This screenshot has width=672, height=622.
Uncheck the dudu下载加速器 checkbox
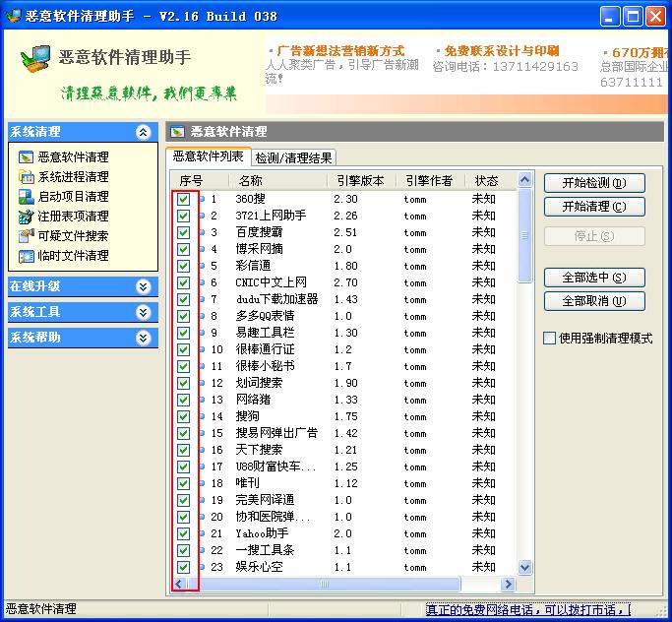point(183,299)
